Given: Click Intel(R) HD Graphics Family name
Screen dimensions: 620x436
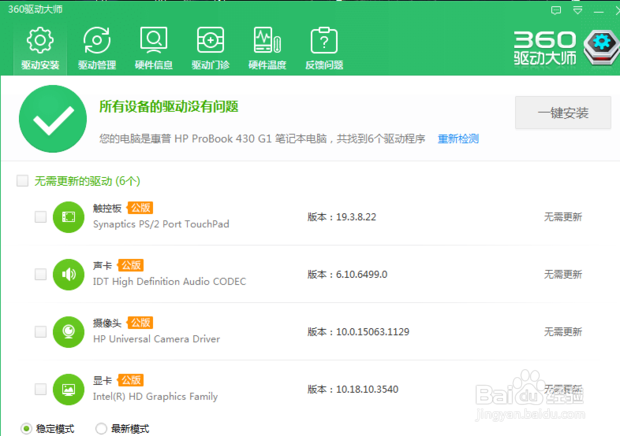Looking at the screenshot, I should click(x=155, y=396).
